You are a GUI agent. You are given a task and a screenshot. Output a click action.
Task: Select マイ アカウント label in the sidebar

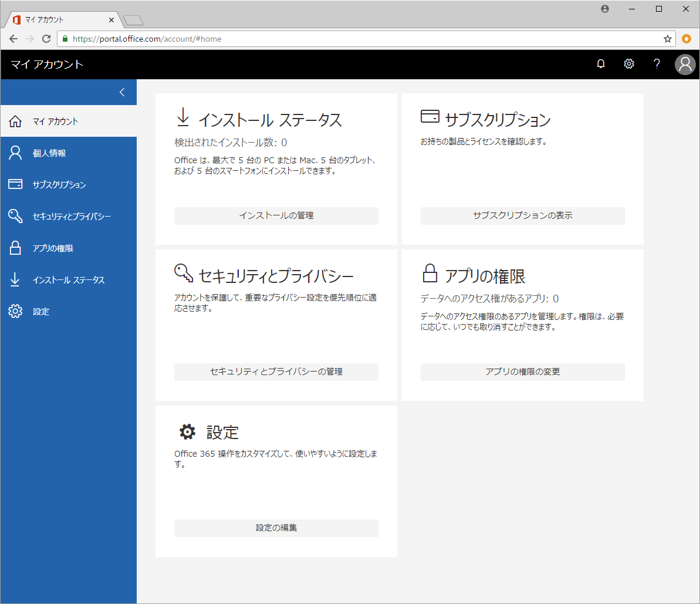click(x=55, y=122)
